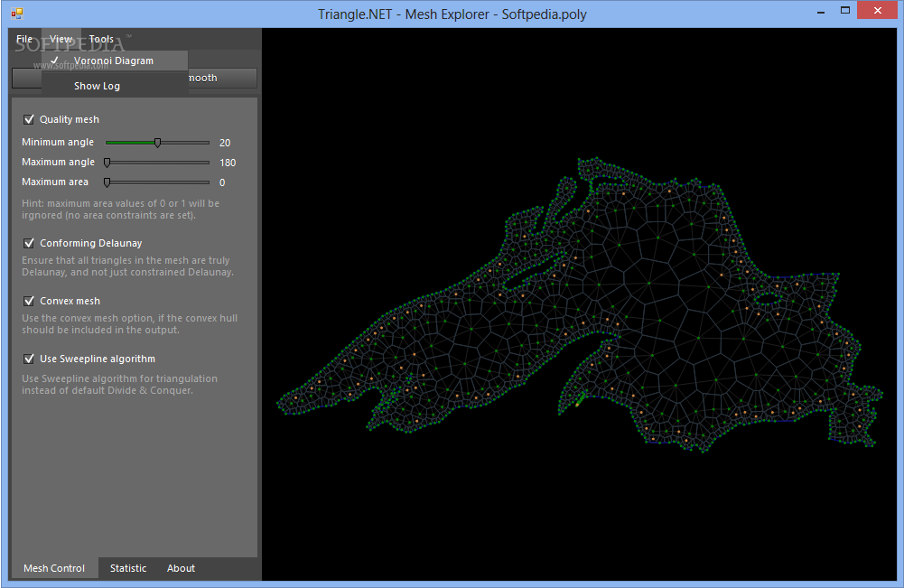Open the Statistic tab
The height and width of the screenshot is (588, 904).
pyautogui.click(x=128, y=568)
